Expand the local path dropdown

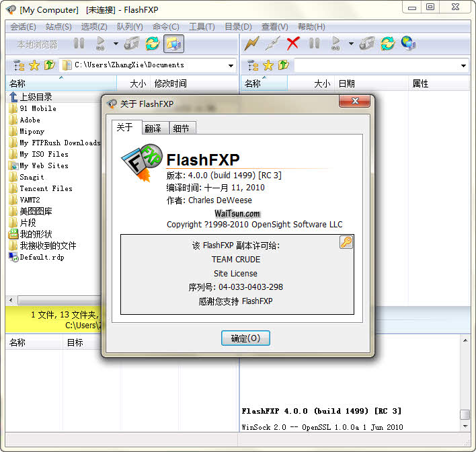coord(231,66)
